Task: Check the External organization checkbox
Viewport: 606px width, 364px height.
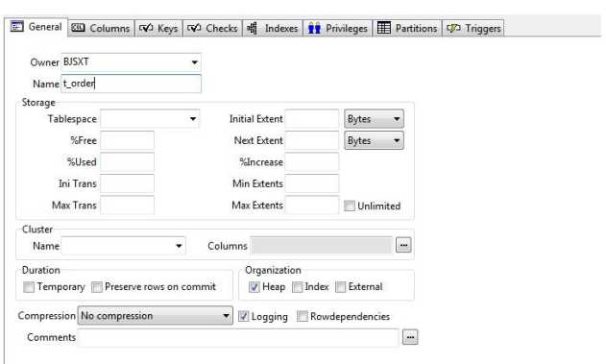Action: tap(341, 287)
